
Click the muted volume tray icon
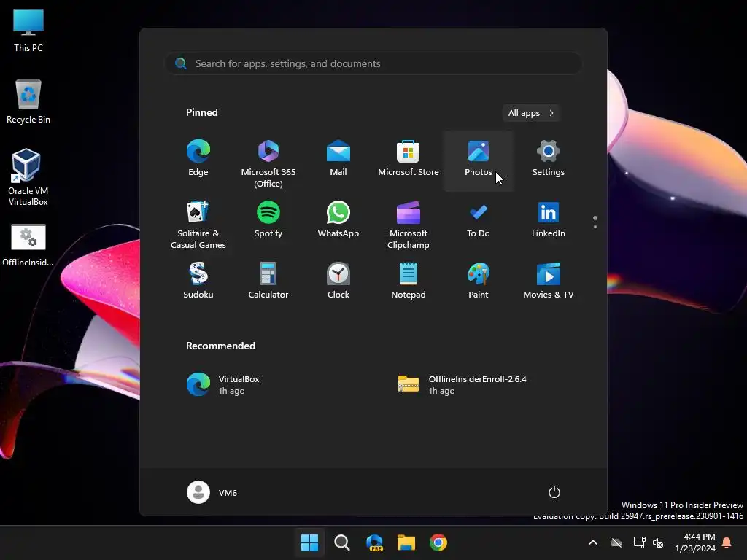coord(658,542)
